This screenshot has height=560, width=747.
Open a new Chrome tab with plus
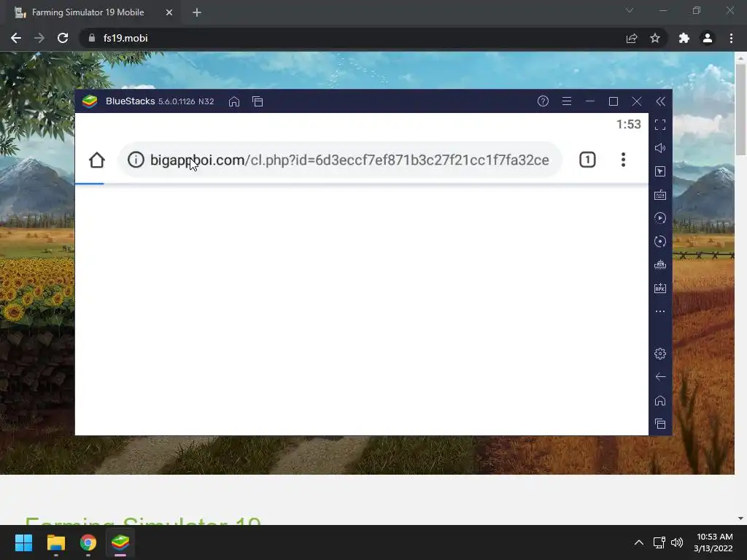197,12
